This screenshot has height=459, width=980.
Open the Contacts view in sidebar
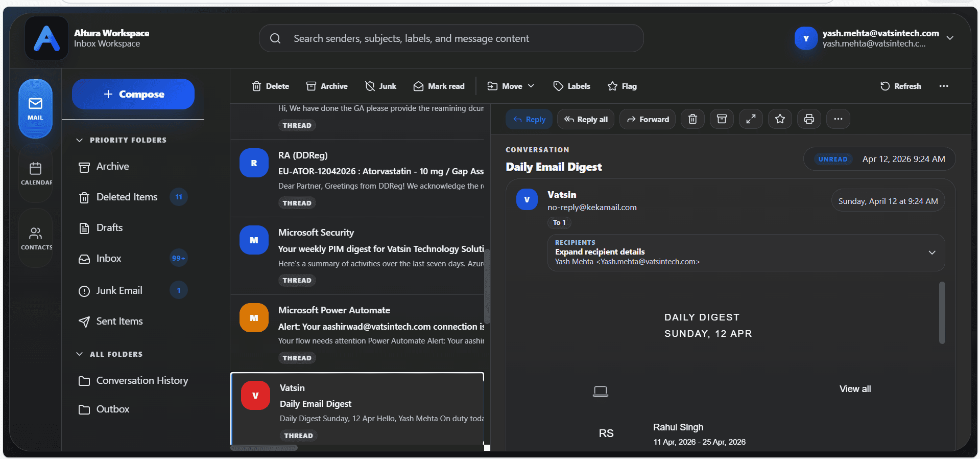point(36,238)
